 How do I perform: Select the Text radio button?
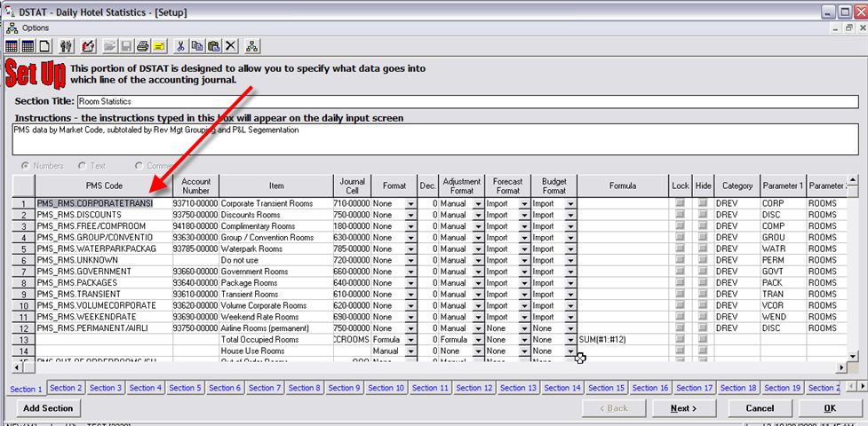point(82,165)
